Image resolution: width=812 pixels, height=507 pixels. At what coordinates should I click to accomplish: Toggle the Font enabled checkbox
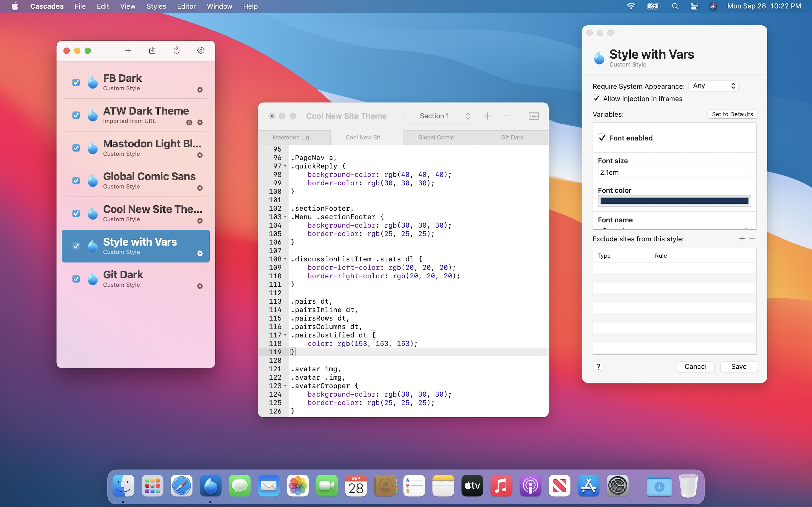click(x=602, y=138)
